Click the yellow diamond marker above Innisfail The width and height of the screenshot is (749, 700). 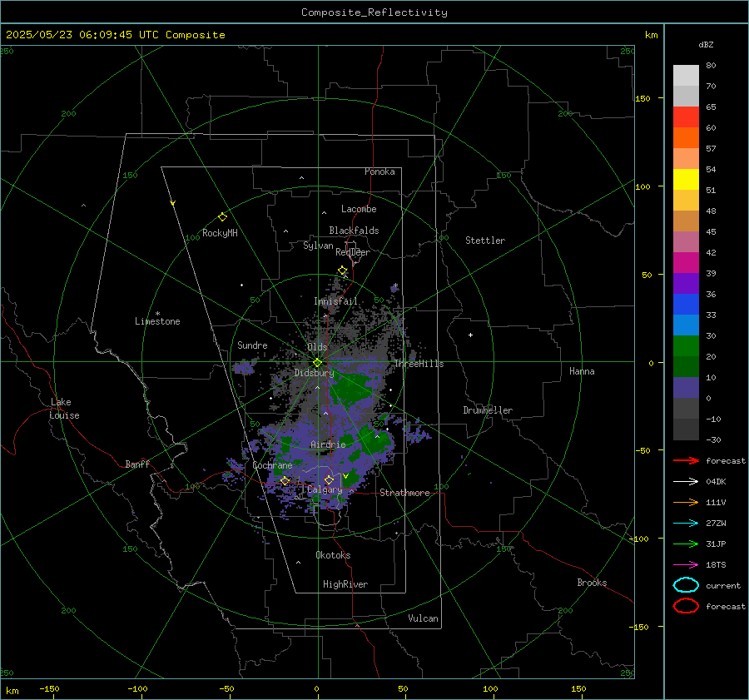(342, 271)
